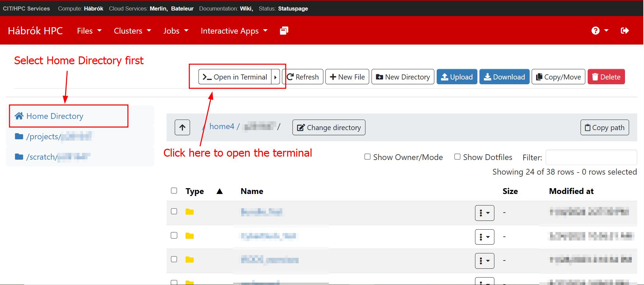Viewport: 644px width, 285px height.
Task: Open the Statuspage link
Action: pyautogui.click(x=293, y=8)
